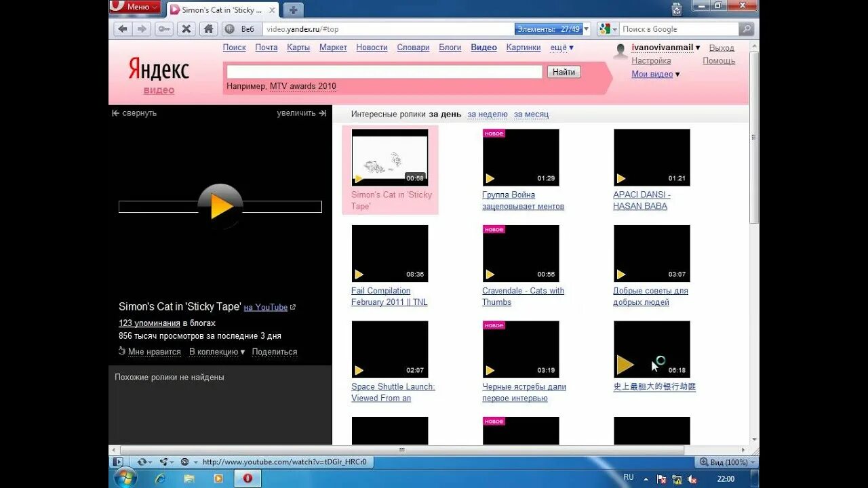Play the 03:07 Добрые советы thumbnail

(x=652, y=253)
